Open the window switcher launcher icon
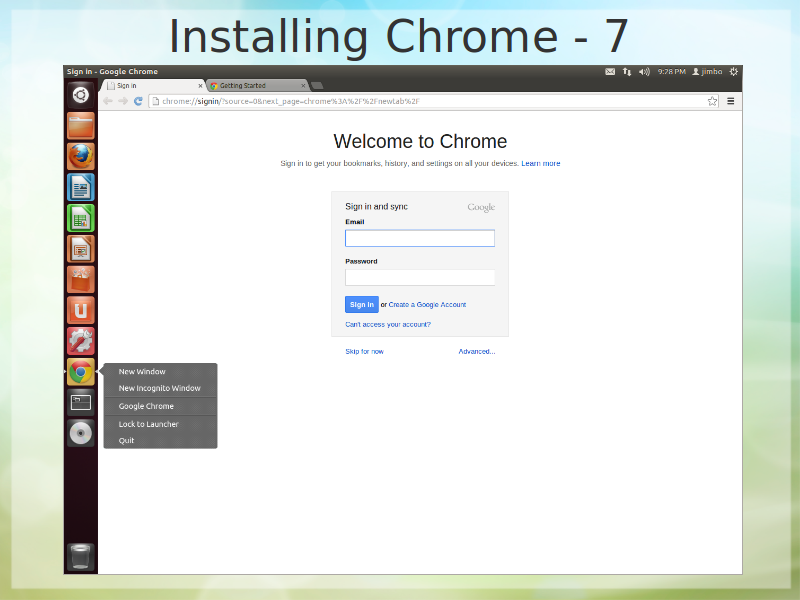800x600 pixels. (x=81, y=403)
